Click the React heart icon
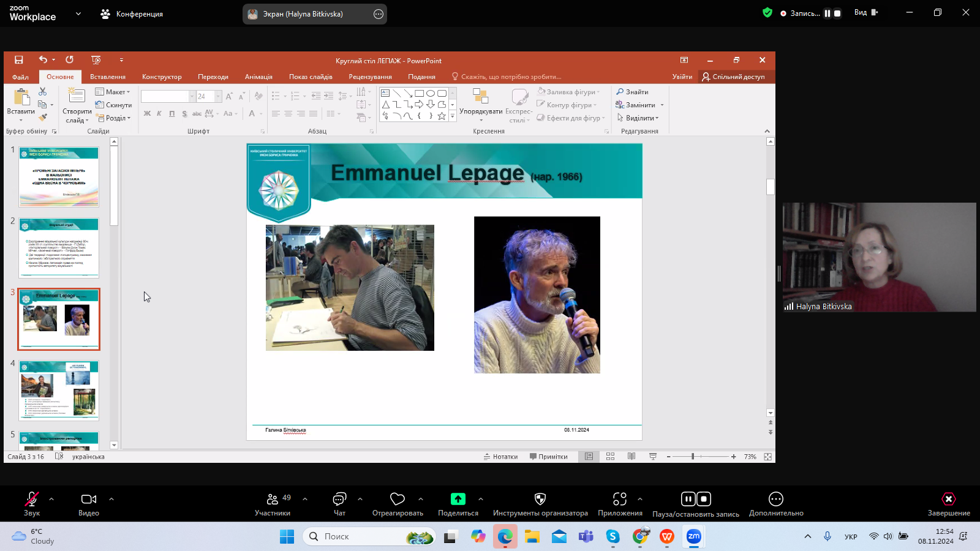This screenshot has height=551, width=980. [x=398, y=500]
